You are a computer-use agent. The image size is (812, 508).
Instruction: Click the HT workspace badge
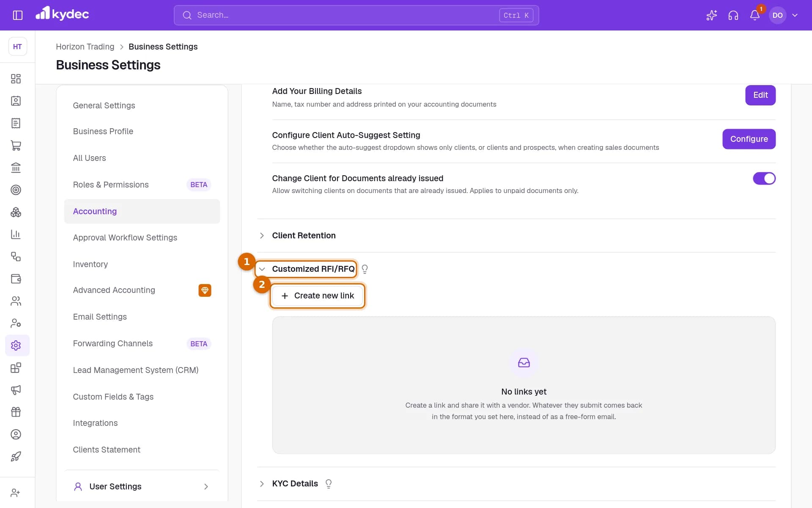point(17,47)
